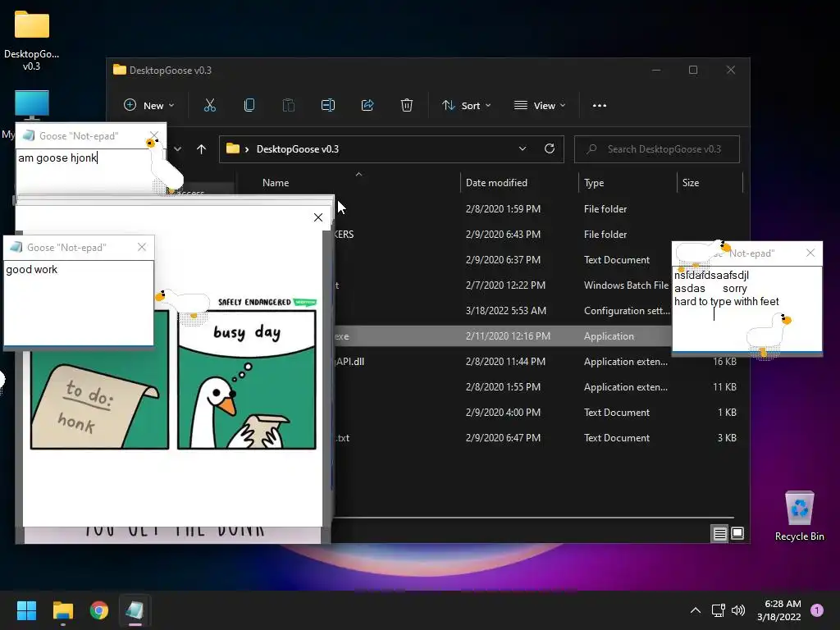
Task: Select the Text Document dated 2/9/2020 6:37 PM
Action: coord(503,260)
